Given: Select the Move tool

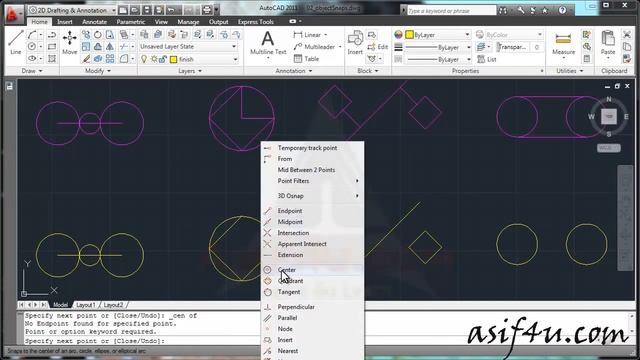Looking at the screenshot, I should click(x=69, y=42).
